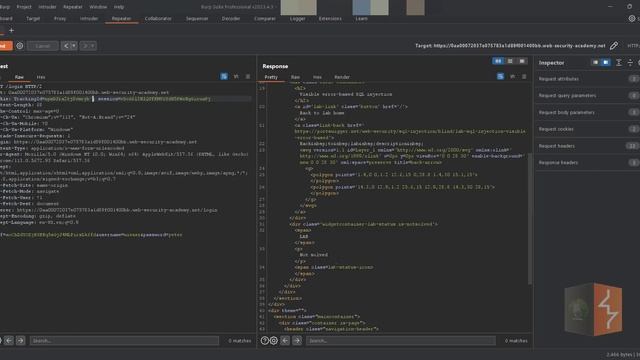Click the TrackingId cookie line in Request

tap(125, 99)
